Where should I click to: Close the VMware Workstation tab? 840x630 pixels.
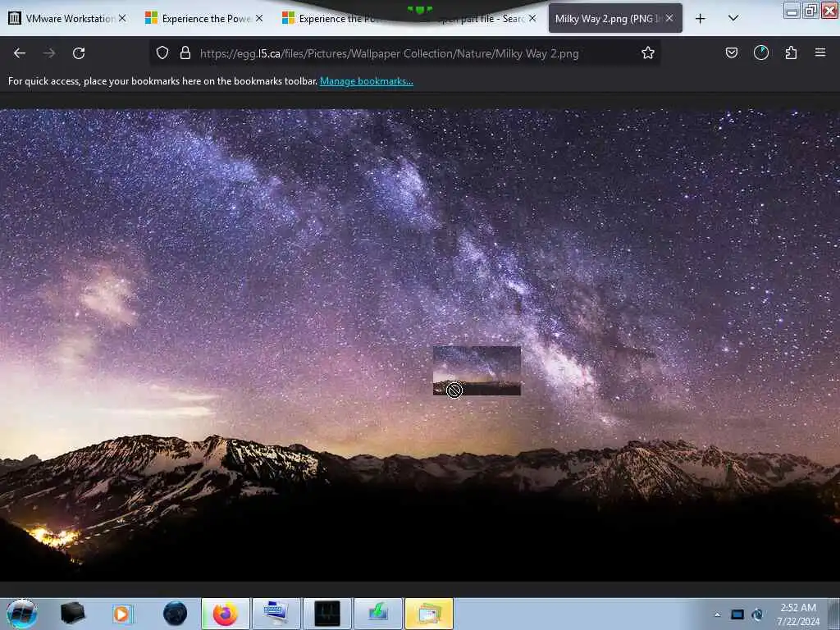point(123,18)
